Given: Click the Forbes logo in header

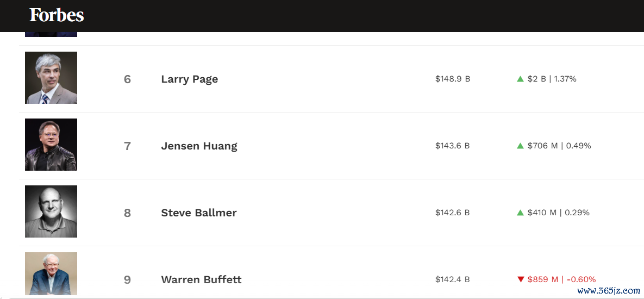Looking at the screenshot, I should pyautogui.click(x=57, y=15).
